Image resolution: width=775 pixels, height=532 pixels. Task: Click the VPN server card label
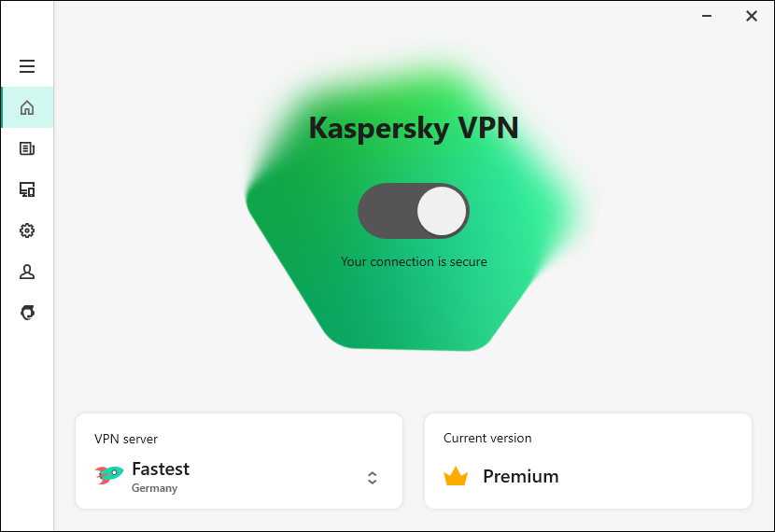pos(126,439)
